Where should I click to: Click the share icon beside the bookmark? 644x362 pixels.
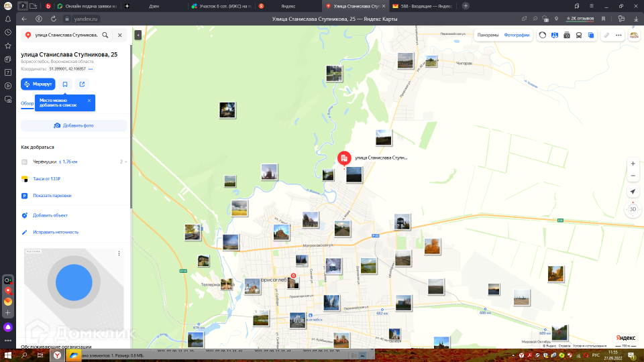[x=82, y=84]
